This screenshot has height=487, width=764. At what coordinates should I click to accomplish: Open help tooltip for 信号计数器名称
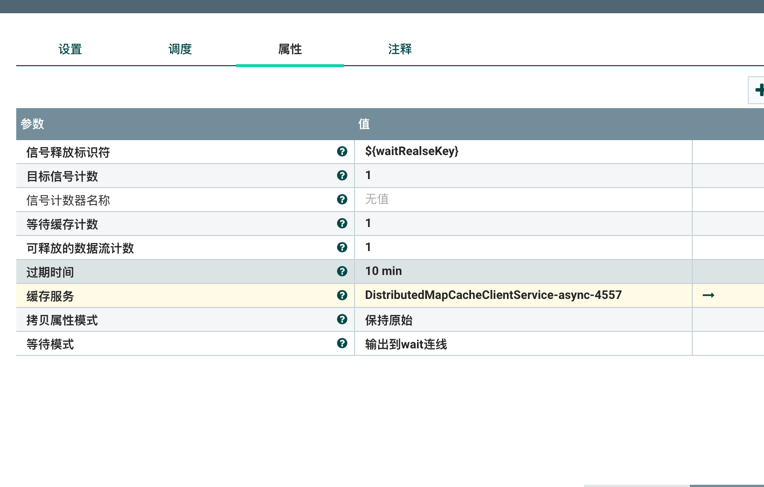342,200
